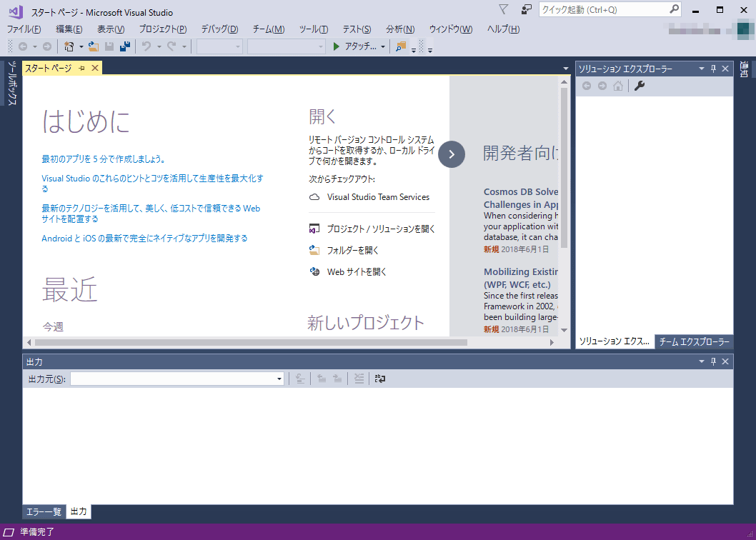Expand the New Project dropdown arrow
The width and height of the screenshot is (756, 540).
pos(81,46)
